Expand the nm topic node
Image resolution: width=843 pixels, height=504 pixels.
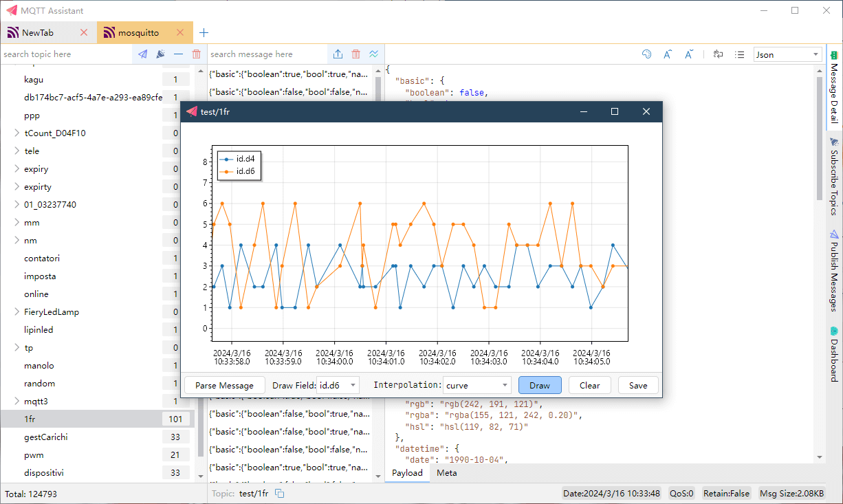click(17, 240)
